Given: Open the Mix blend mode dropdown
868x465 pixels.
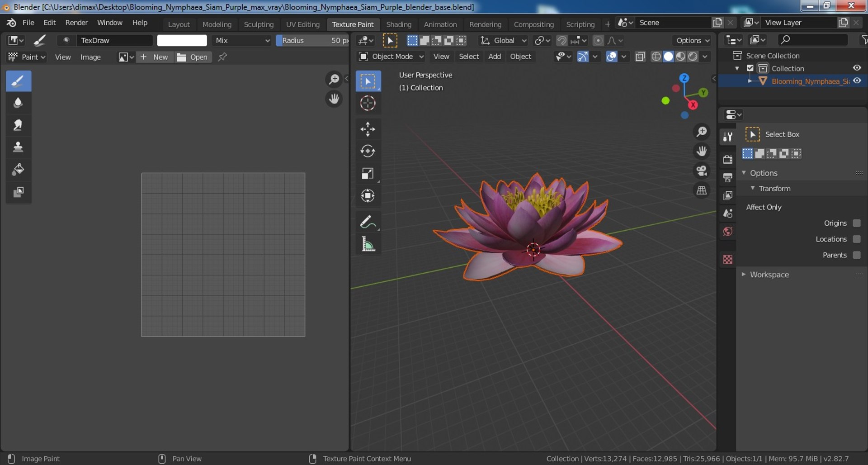Looking at the screenshot, I should pyautogui.click(x=242, y=40).
